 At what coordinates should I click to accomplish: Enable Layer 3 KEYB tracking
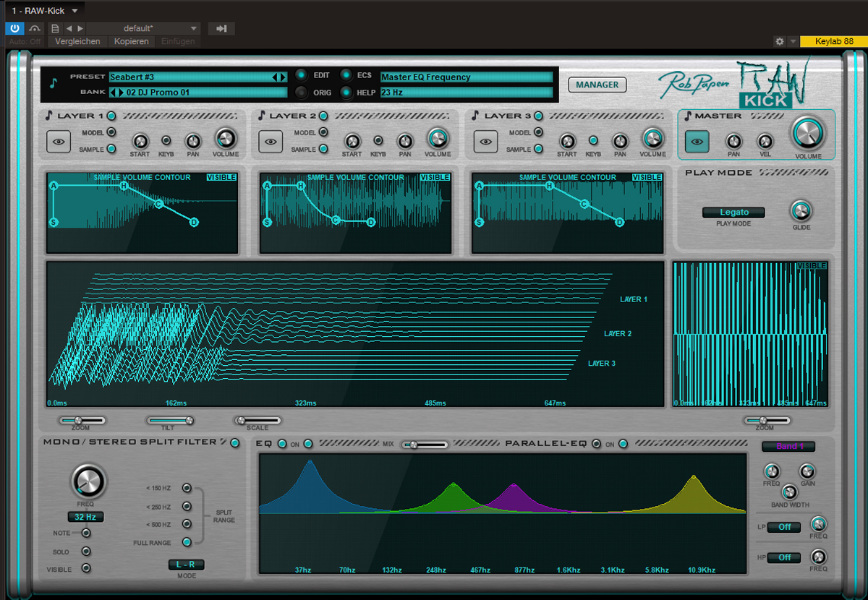point(593,140)
